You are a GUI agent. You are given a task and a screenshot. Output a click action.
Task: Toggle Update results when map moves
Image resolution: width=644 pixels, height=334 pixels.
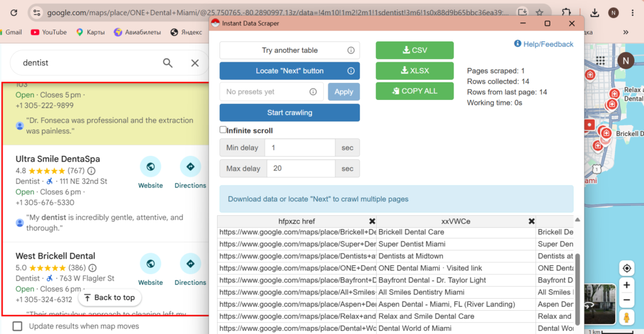click(x=17, y=326)
